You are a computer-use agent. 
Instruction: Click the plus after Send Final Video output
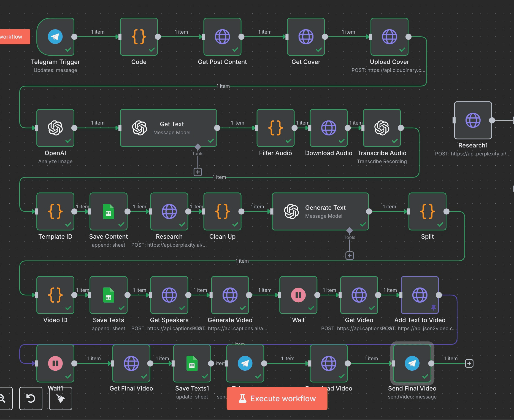[x=469, y=363]
